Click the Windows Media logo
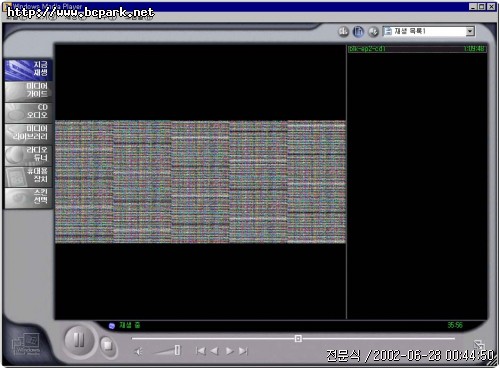Viewport: 500px width, 368px height. tap(26, 345)
